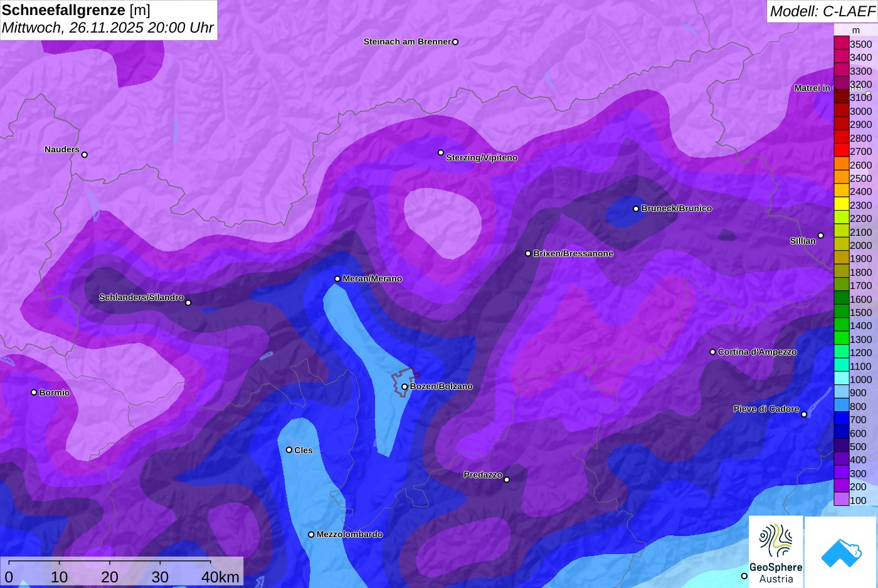
Task: Pick the 2800 m red legend swatch
Action: (841, 137)
